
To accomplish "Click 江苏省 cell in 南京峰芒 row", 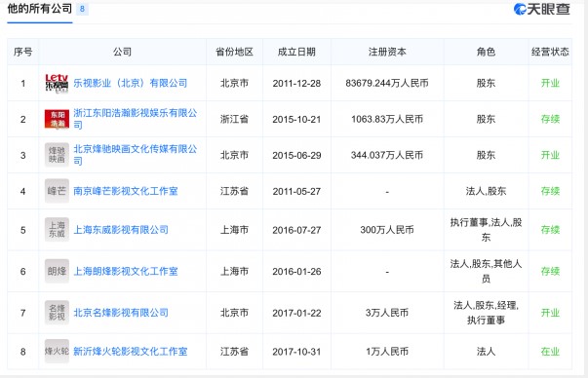I will (234, 191).
